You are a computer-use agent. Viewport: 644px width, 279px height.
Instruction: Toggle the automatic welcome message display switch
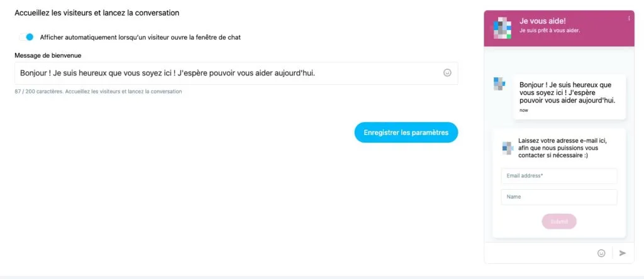coord(26,37)
